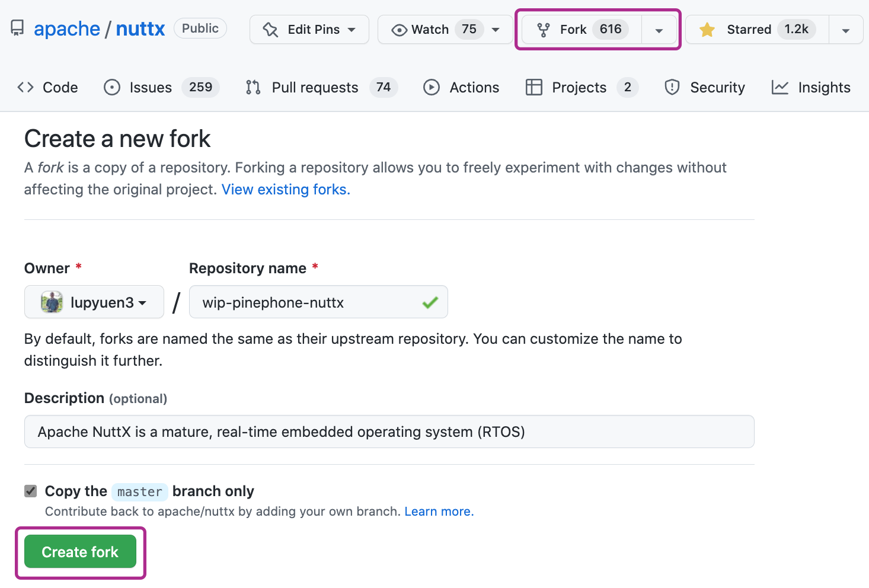The height and width of the screenshot is (588, 869).
Task: Click the star count 1.2k
Action: click(797, 30)
